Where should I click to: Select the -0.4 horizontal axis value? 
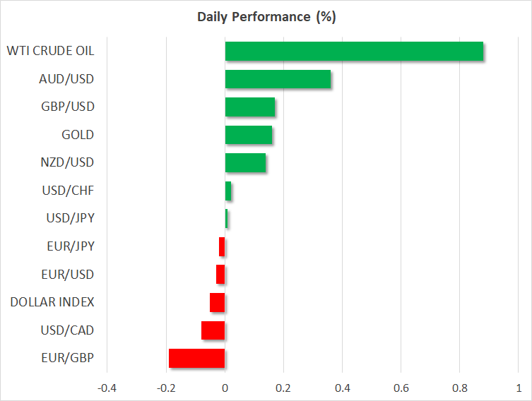(x=107, y=388)
